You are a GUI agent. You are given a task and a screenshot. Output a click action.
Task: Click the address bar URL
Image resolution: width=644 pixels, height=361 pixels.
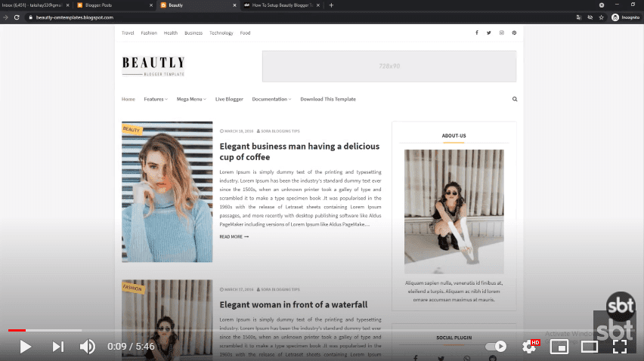74,17
